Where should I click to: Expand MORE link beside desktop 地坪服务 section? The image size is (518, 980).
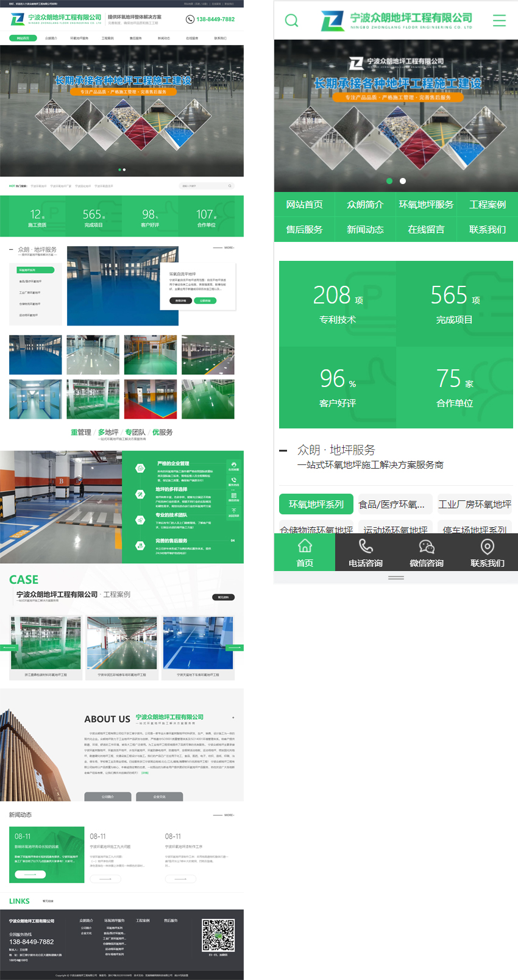224,247
